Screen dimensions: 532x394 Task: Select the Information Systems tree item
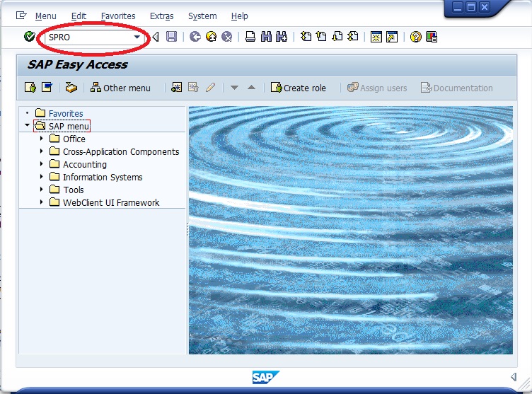103,177
